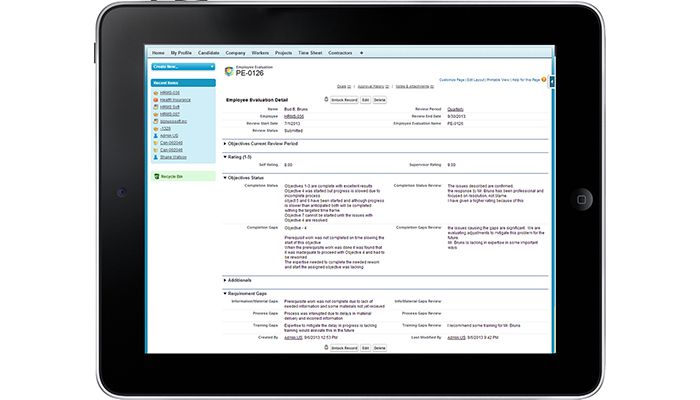The width and height of the screenshot is (700, 400).
Task: Open the Quarterly review period link
Action: pyautogui.click(x=455, y=109)
